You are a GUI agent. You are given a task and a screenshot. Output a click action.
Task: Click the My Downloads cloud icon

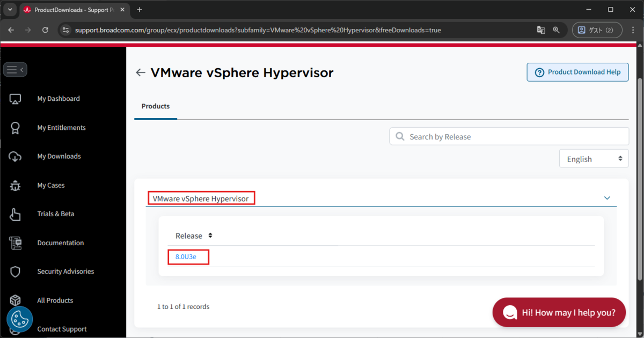point(15,157)
